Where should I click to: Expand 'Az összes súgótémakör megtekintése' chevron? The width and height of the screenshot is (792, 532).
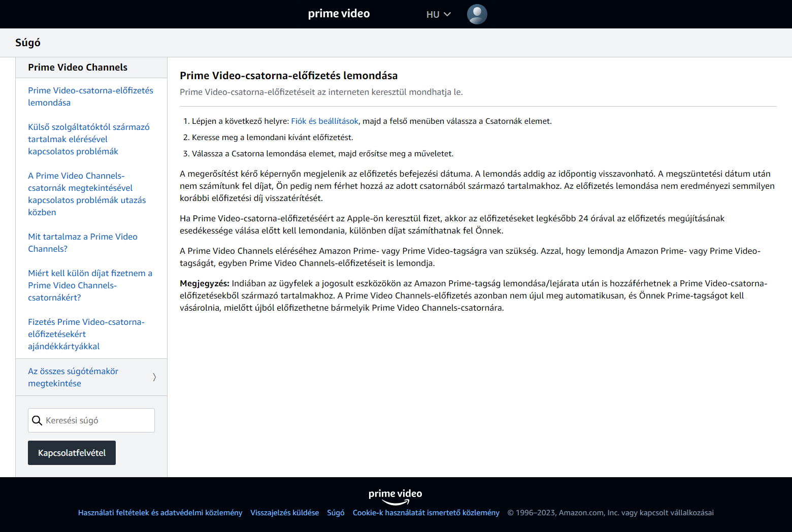tap(154, 377)
